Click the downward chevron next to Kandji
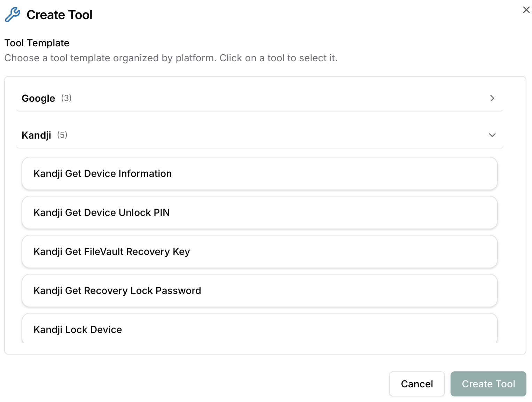The image size is (532, 402). click(492, 135)
